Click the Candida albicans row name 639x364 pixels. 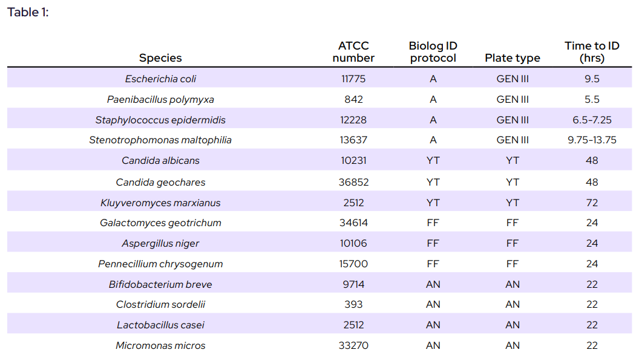coord(160,160)
